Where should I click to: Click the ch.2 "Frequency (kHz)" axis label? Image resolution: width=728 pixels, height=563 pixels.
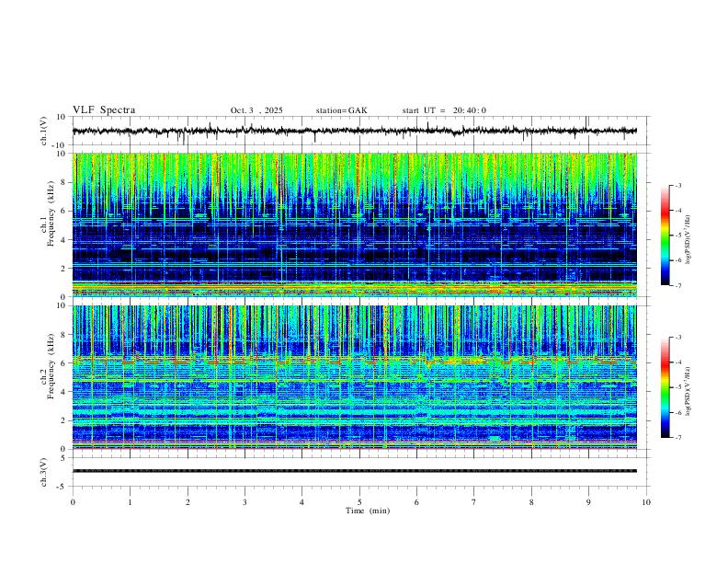(x=51, y=365)
